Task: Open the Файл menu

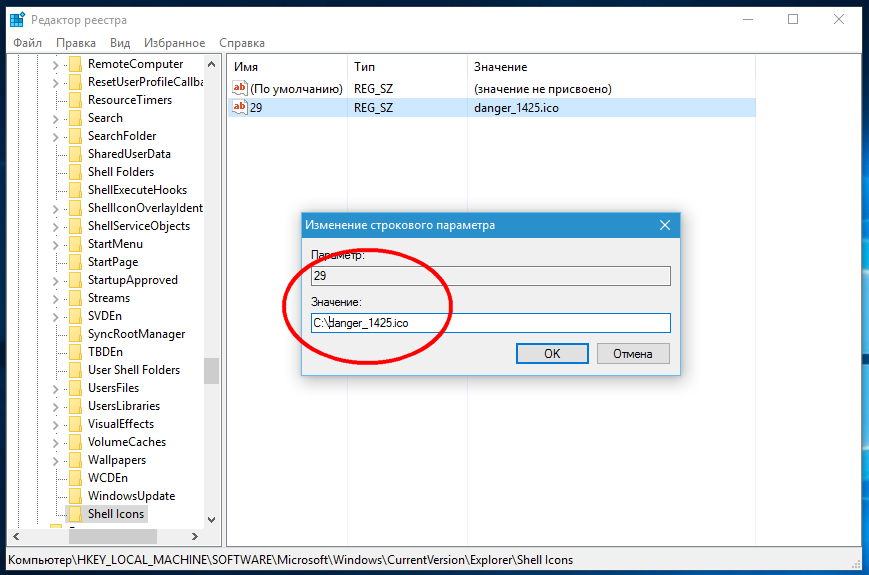Action: [27, 43]
